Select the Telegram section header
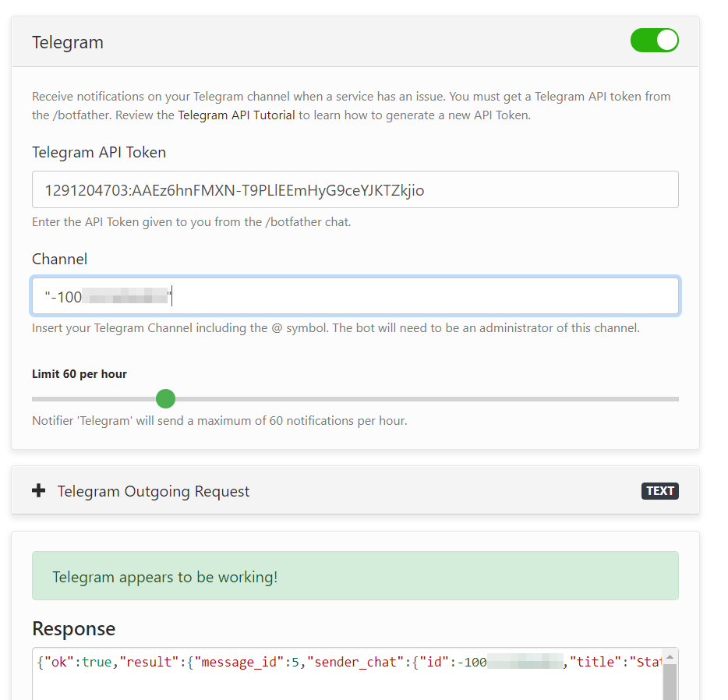The width and height of the screenshot is (728, 700). [68, 42]
